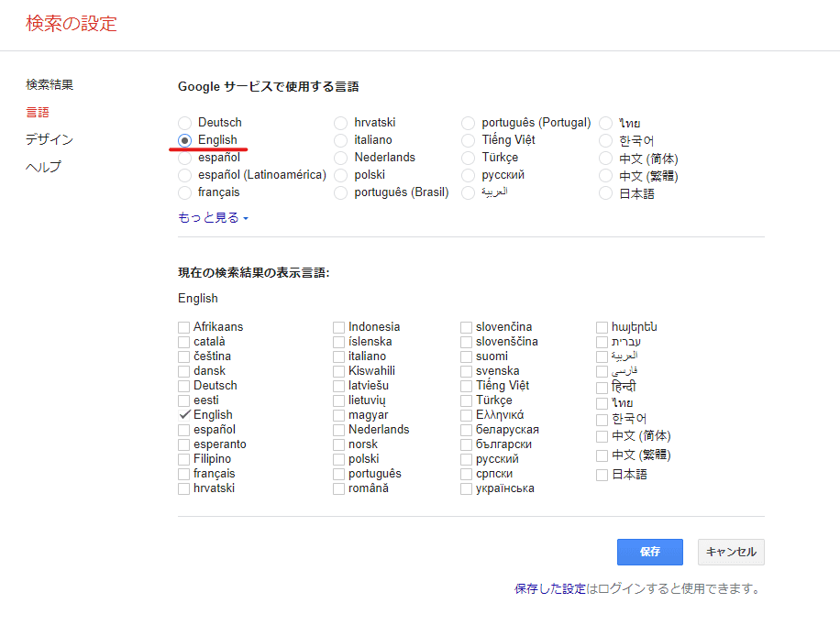840x625 pixels.
Task: Go to the デザイン settings section
Action: pos(50,140)
